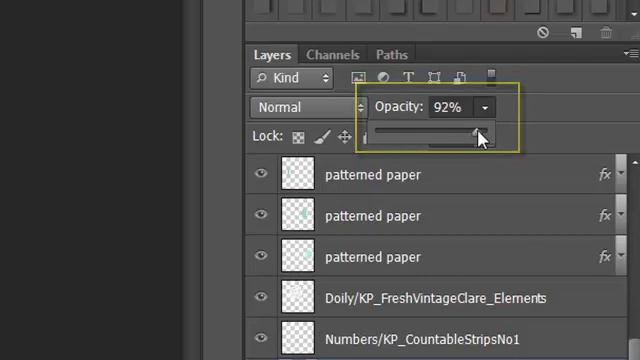The height and width of the screenshot is (360, 640).
Task: Click the delete style trash icon
Action: (606, 32)
